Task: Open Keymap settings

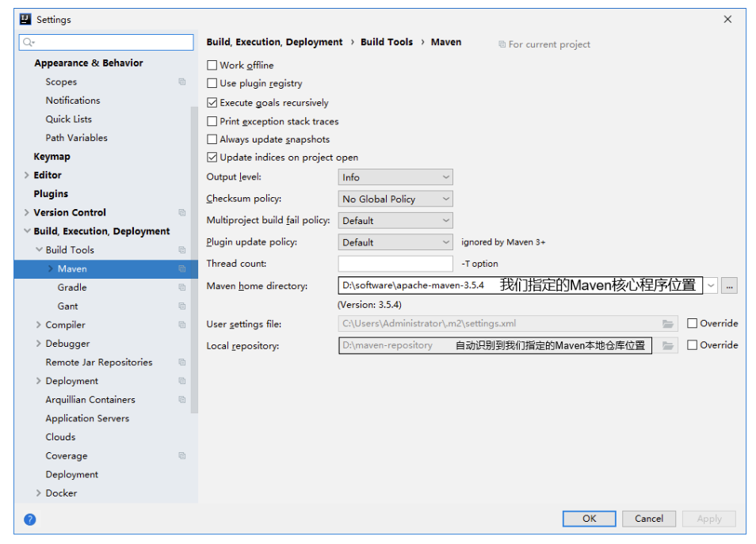Action: click(x=52, y=156)
